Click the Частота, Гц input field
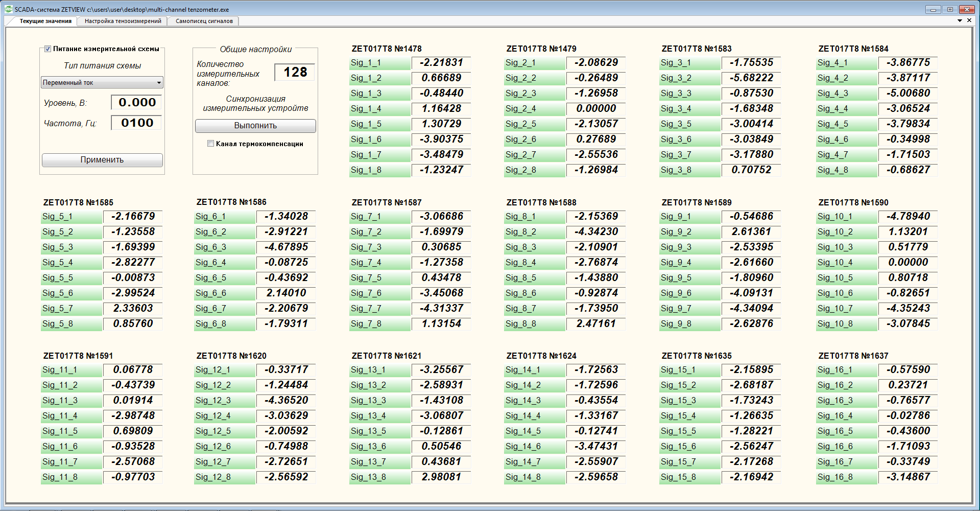Image resolution: width=980 pixels, height=511 pixels. click(x=137, y=123)
